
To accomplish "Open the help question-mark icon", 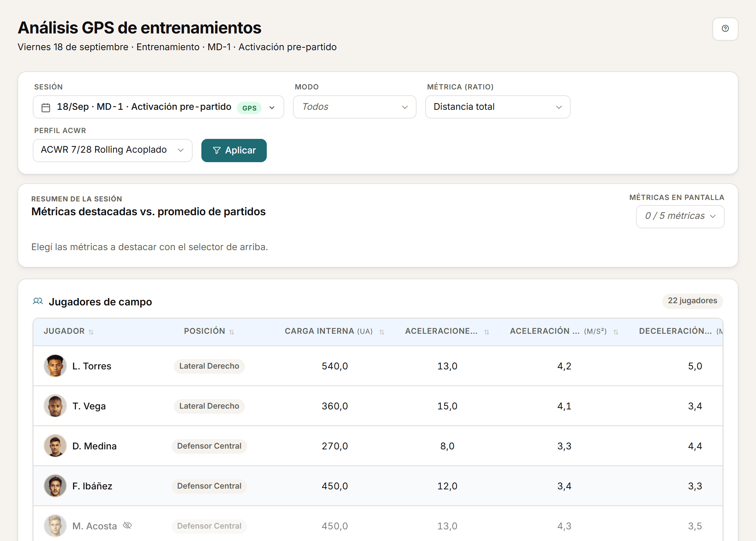I will 725,29.
